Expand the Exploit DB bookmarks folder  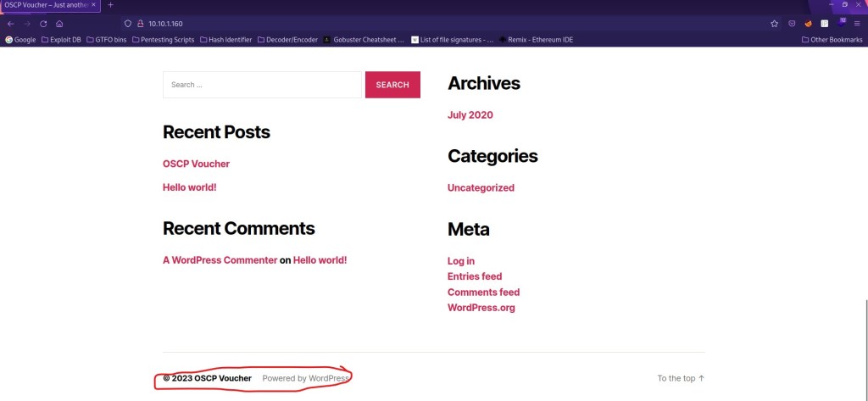[64, 40]
